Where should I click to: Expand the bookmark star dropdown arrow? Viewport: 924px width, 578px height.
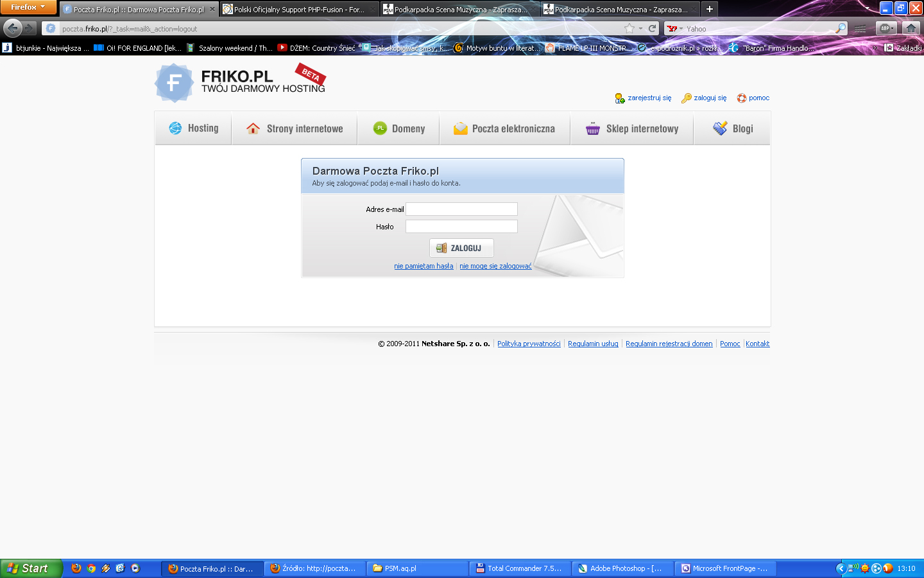[640, 28]
